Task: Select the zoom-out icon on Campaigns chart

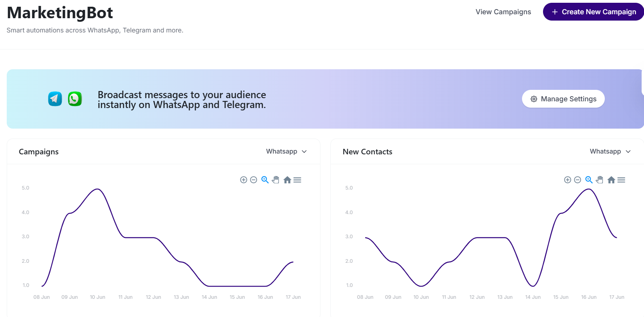Action: (x=253, y=180)
